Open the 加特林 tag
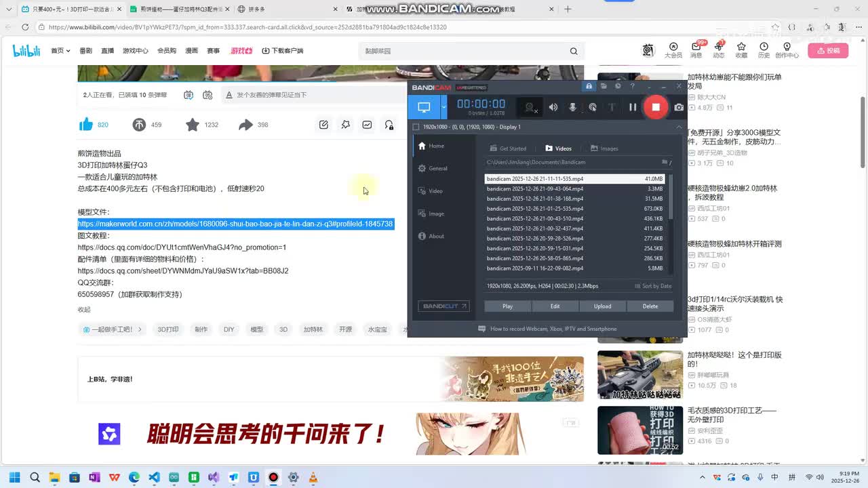 click(313, 329)
